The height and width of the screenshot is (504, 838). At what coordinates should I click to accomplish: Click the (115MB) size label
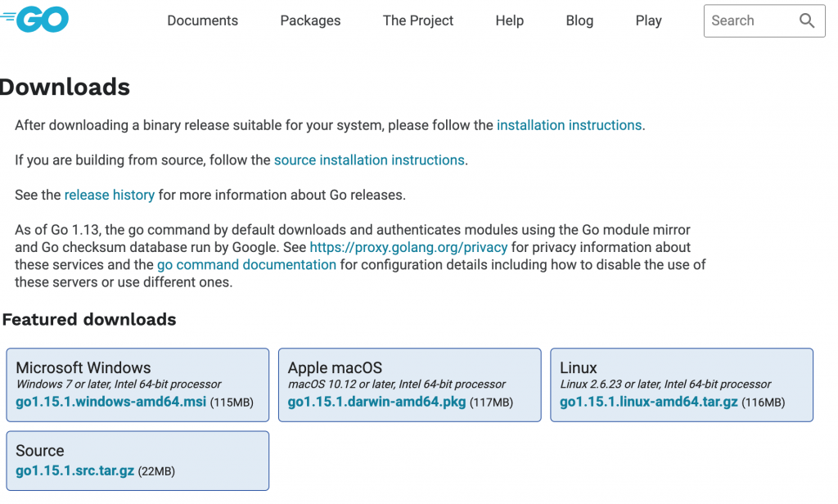(x=232, y=403)
